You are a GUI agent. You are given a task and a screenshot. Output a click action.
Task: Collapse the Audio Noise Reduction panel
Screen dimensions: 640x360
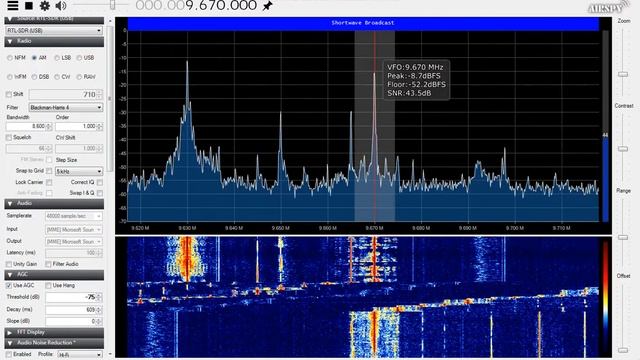pyautogui.click(x=54, y=343)
